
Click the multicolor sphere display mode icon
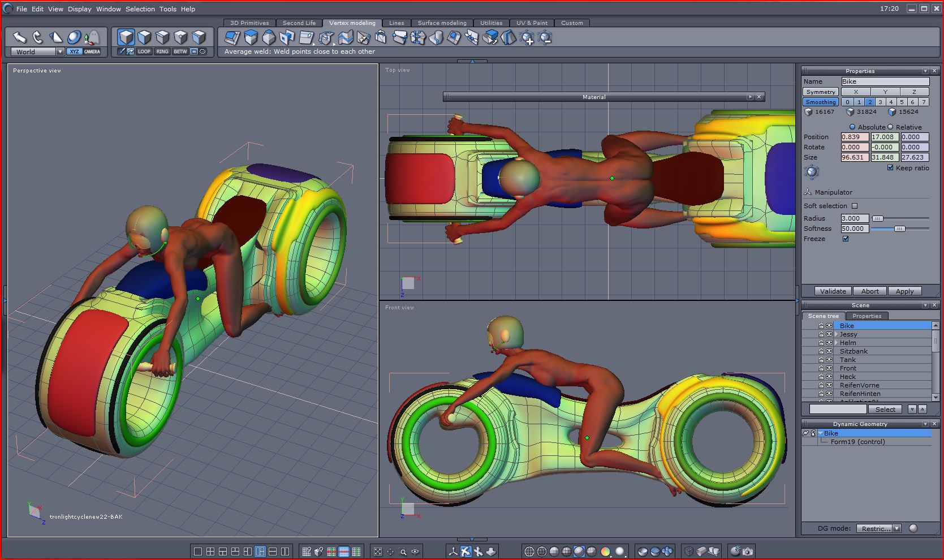(x=605, y=552)
